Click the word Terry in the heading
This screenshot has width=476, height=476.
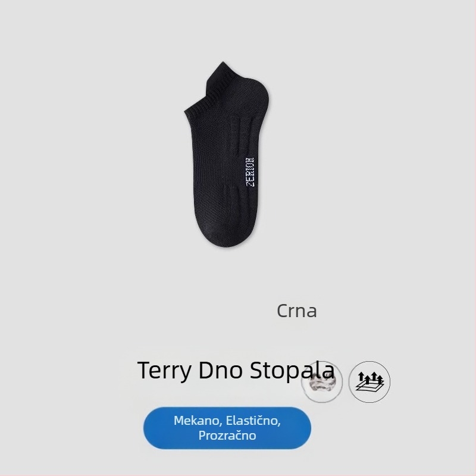click(x=165, y=370)
